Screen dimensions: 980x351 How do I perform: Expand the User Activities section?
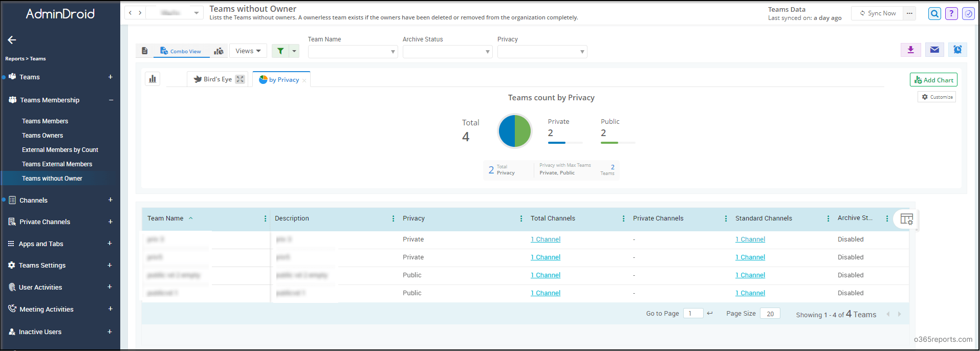click(110, 287)
